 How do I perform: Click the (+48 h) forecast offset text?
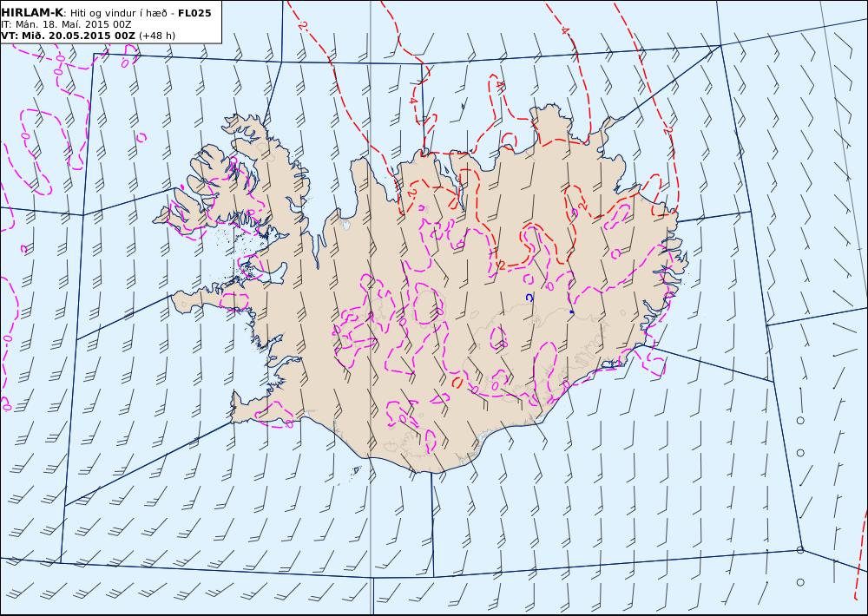tap(157, 36)
